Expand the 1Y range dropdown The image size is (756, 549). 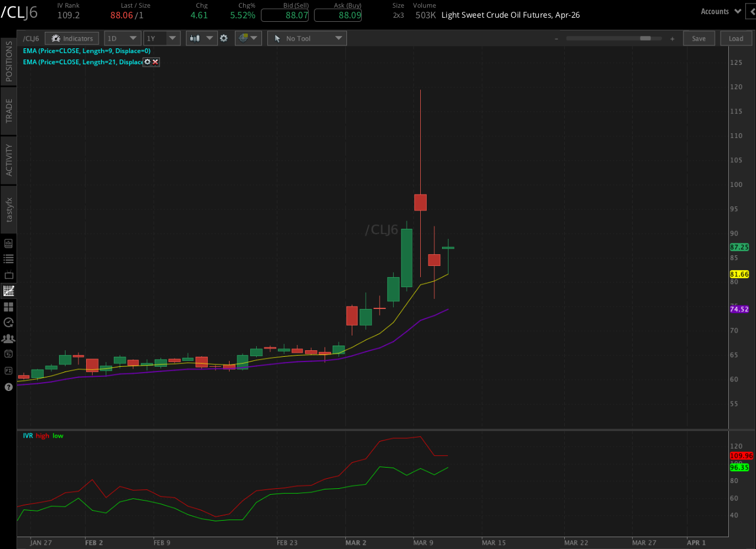(161, 38)
